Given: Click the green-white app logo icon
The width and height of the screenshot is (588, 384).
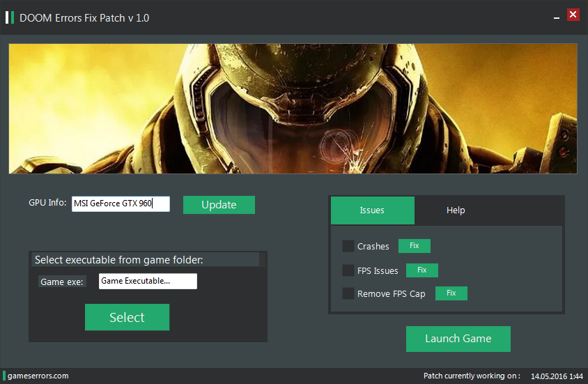Looking at the screenshot, I should pyautogui.click(x=10, y=17).
